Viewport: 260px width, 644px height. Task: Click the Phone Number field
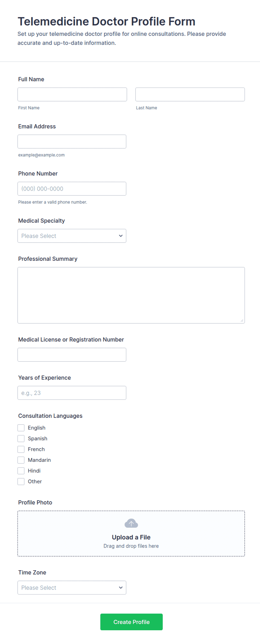coord(72,189)
